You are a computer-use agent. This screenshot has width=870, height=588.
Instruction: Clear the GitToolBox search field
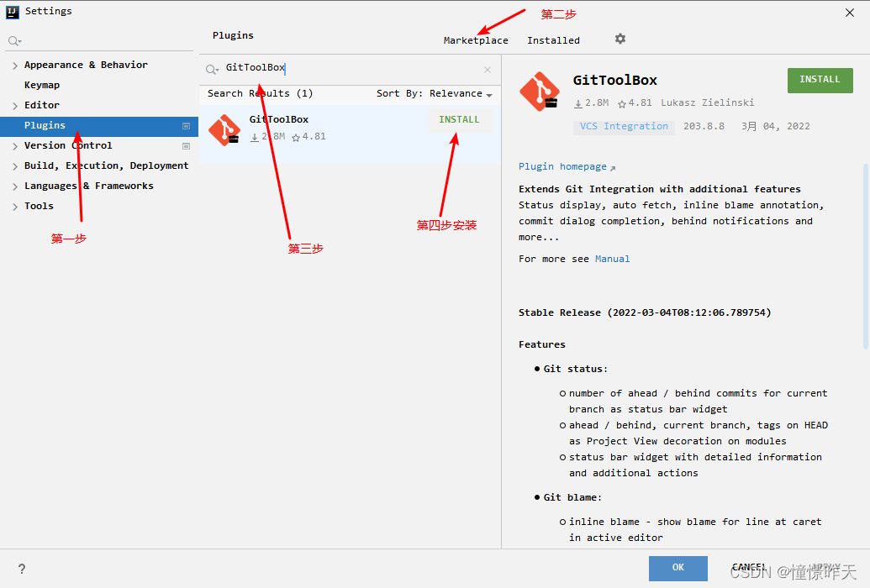pyautogui.click(x=488, y=70)
